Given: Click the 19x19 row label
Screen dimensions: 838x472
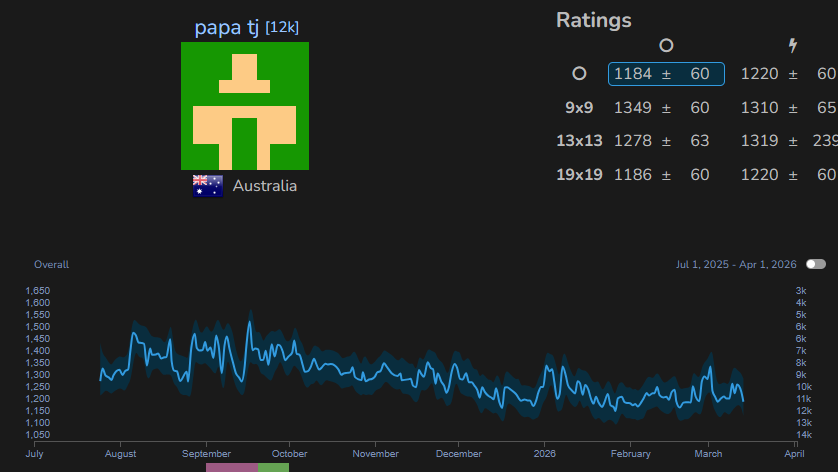Looking at the screenshot, I should (578, 175).
